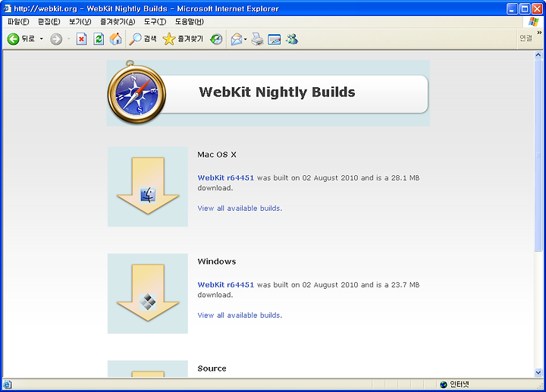Click the grey Forward arrow button

(56, 39)
